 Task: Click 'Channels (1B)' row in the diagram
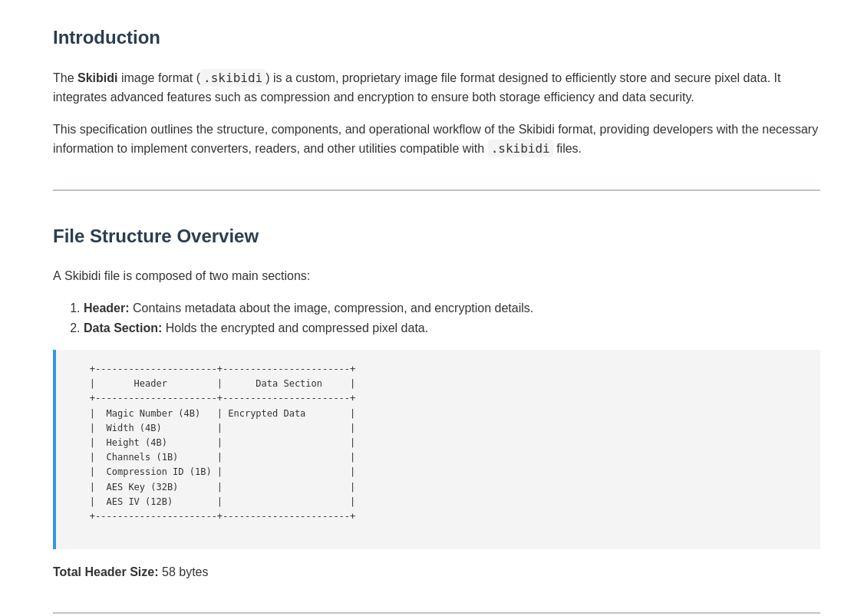pos(142,457)
